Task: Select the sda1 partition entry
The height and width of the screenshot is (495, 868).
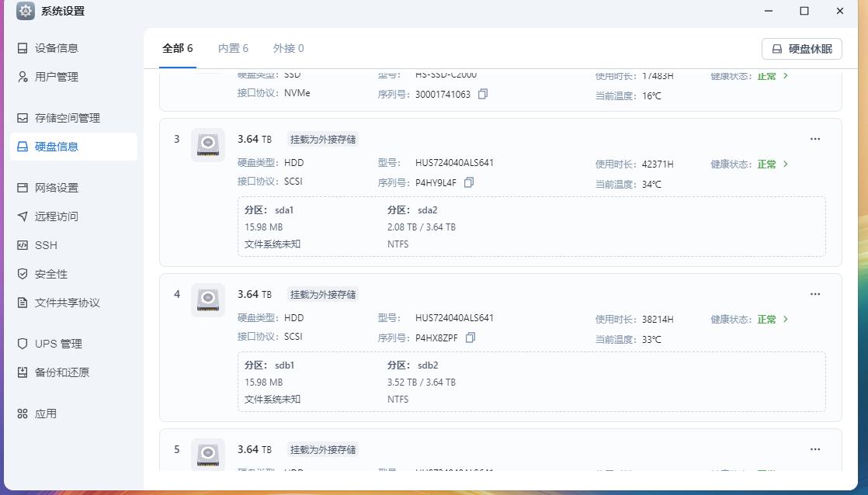Action: click(x=273, y=227)
